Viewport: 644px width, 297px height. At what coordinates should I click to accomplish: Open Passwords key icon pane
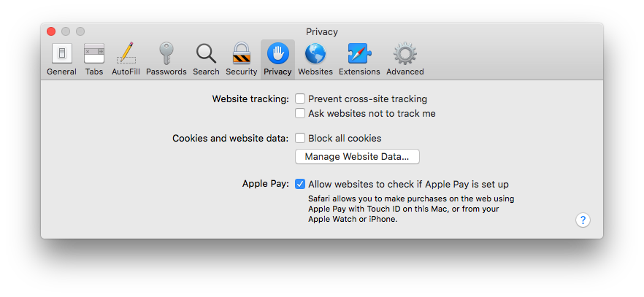[166, 53]
